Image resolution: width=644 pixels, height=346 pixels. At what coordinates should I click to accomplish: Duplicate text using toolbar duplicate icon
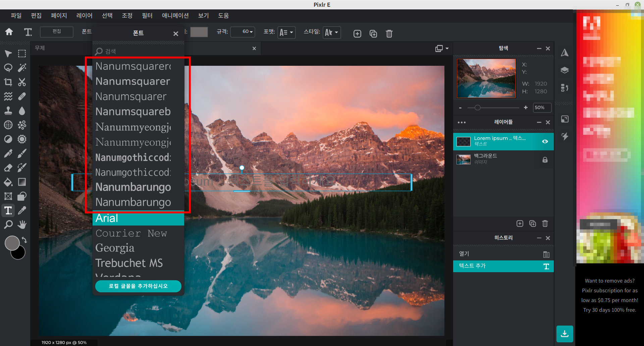click(373, 34)
